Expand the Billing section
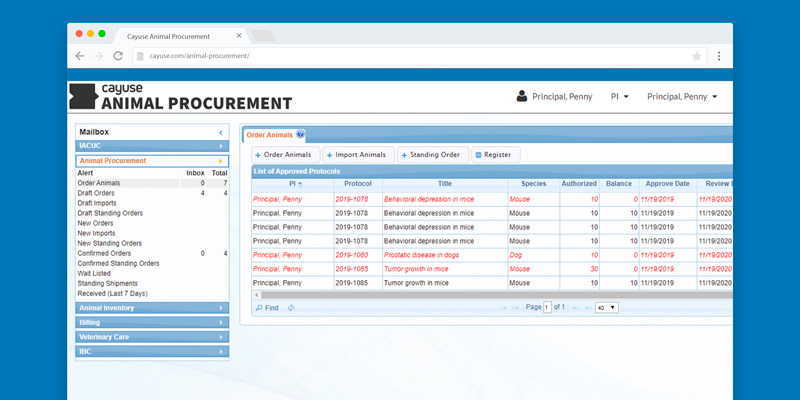Viewport: 800px width, 400px height. tap(152, 322)
